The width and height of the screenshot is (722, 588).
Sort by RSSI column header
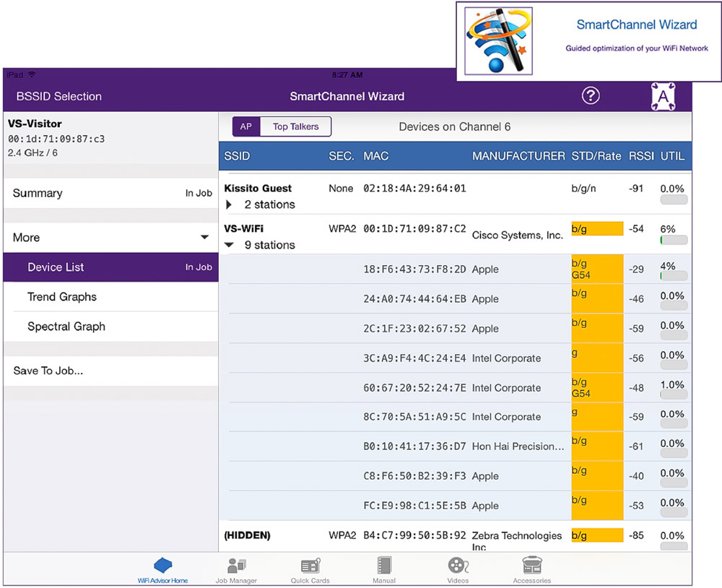tap(641, 156)
